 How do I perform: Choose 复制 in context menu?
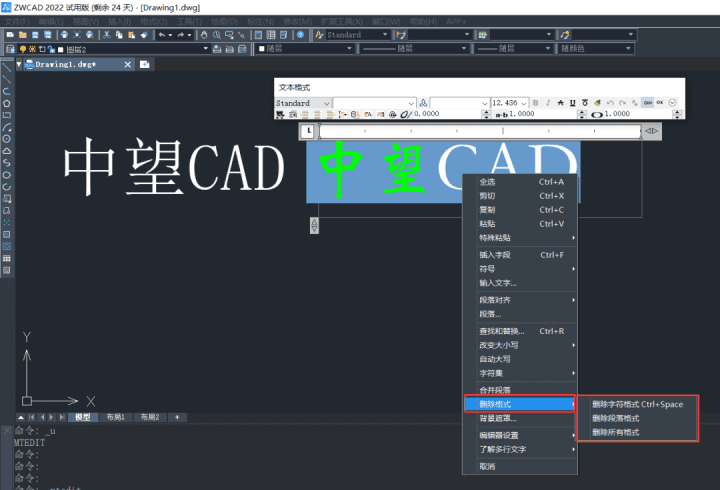520,210
